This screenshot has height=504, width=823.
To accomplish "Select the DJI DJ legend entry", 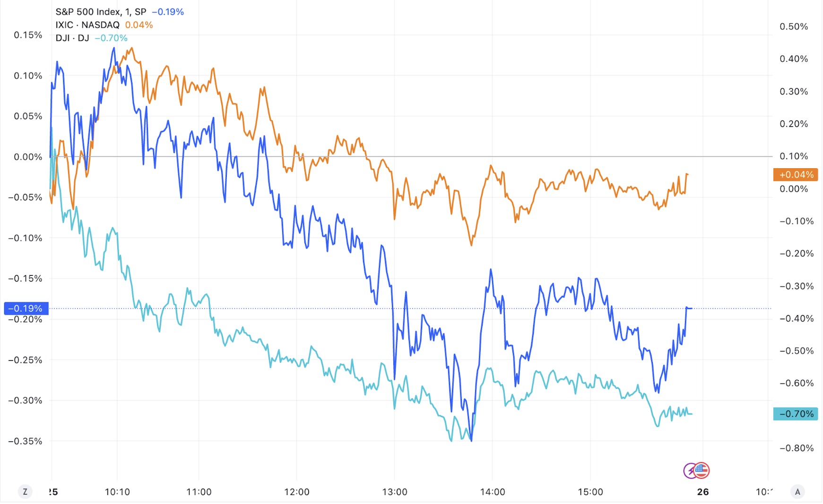I will (72, 38).
